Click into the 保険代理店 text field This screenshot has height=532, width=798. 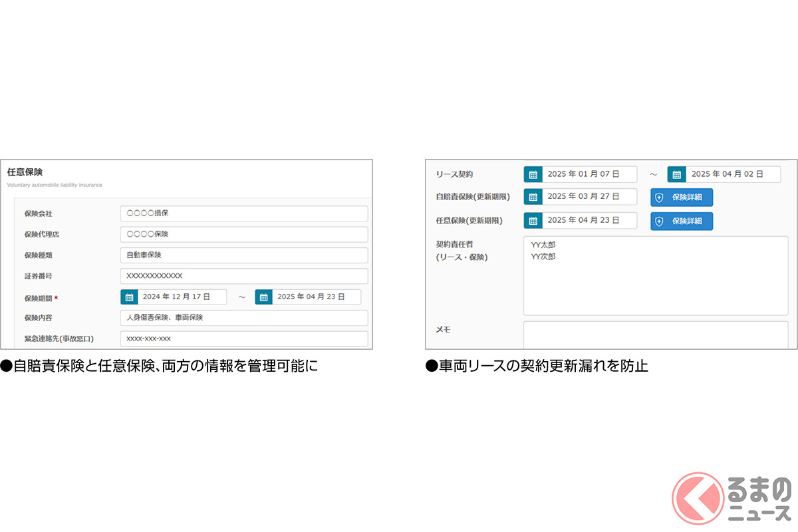243,234
